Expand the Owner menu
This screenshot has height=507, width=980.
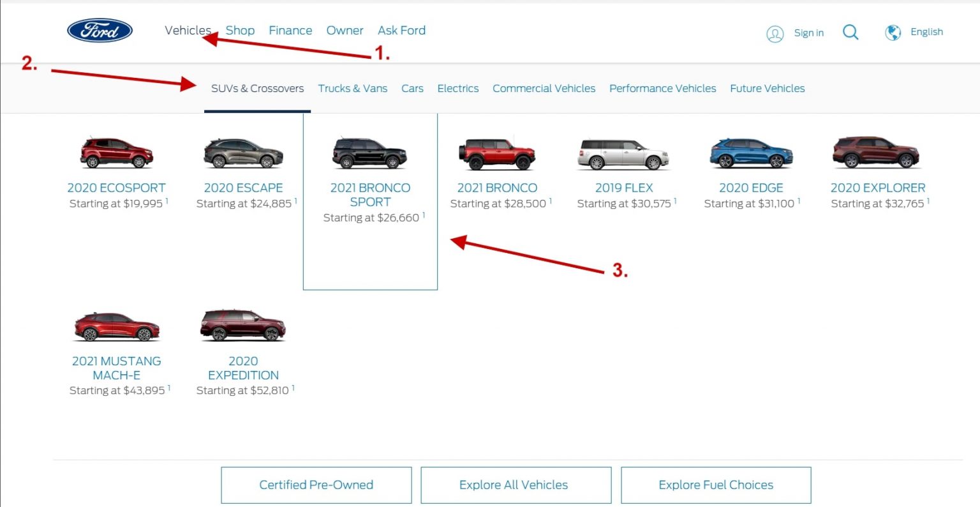click(345, 31)
